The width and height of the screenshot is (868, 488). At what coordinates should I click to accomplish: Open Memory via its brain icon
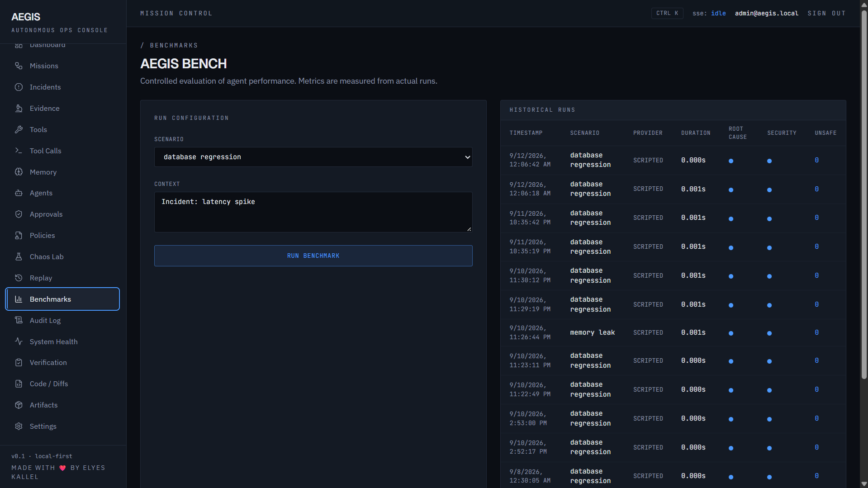pos(19,172)
